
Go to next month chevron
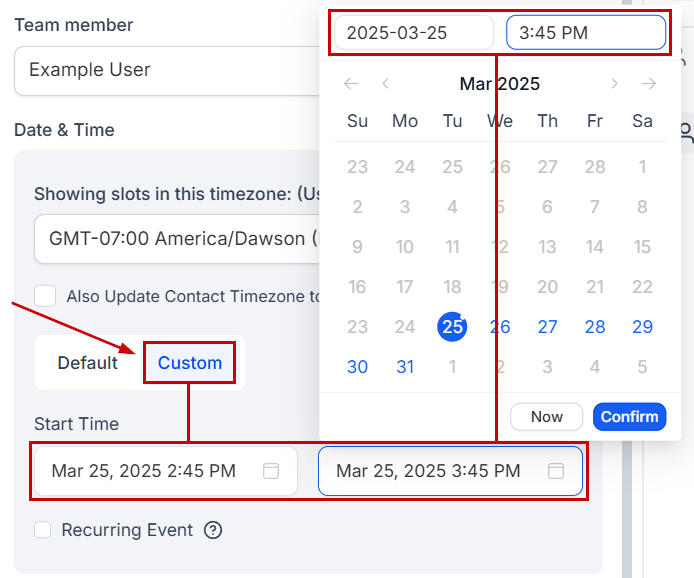(614, 84)
